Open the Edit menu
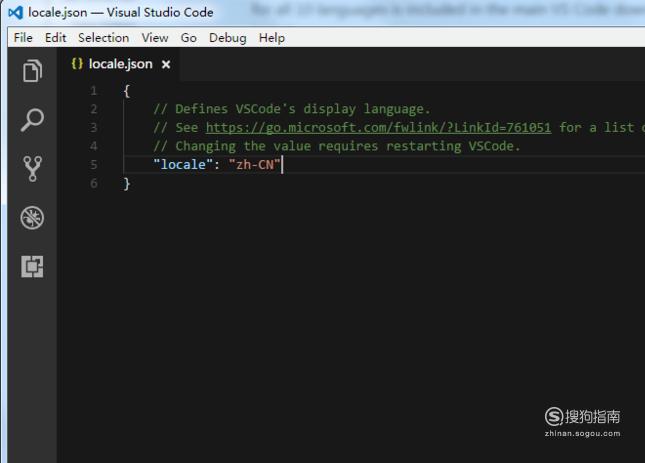The width and height of the screenshot is (645, 463). click(x=56, y=38)
